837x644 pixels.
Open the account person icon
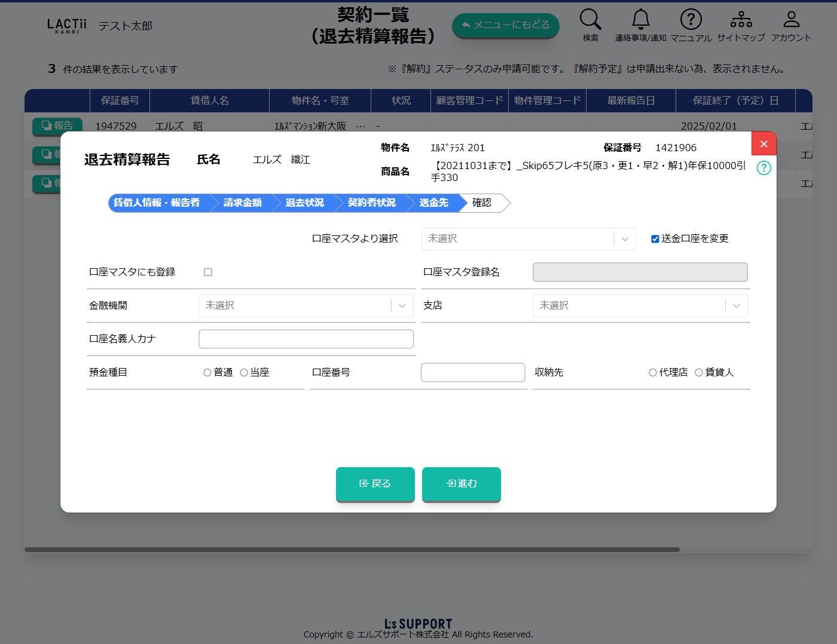791,20
